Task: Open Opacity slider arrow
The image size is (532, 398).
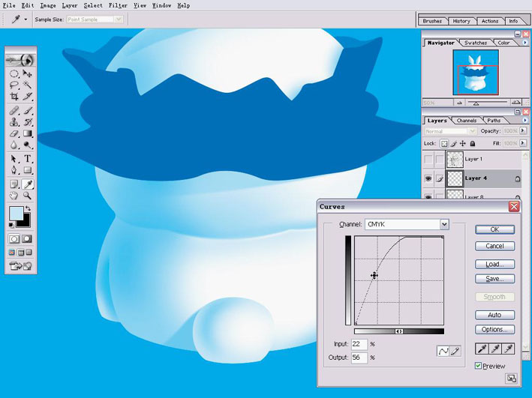Action: 523,130
